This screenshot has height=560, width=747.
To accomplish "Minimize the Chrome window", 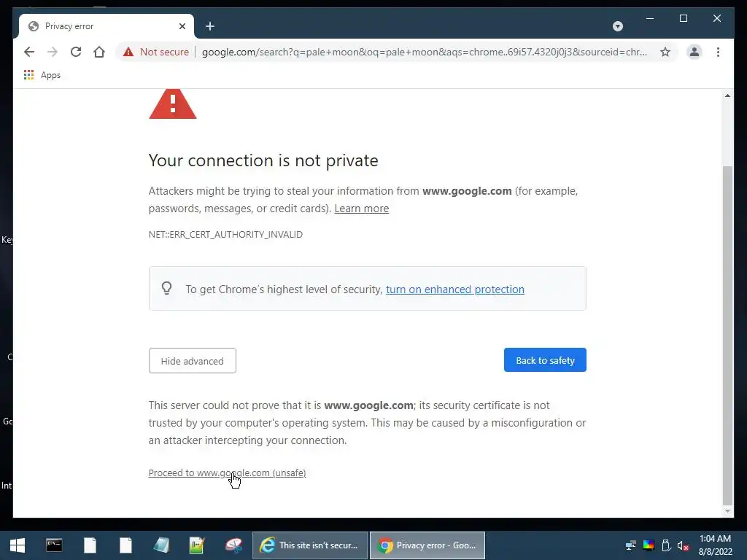I will 650,18.
